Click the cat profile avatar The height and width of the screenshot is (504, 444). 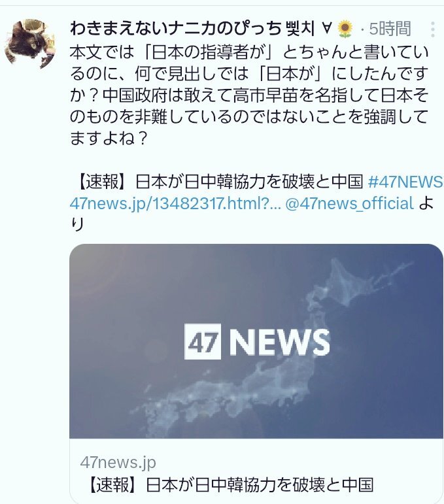coord(30,44)
